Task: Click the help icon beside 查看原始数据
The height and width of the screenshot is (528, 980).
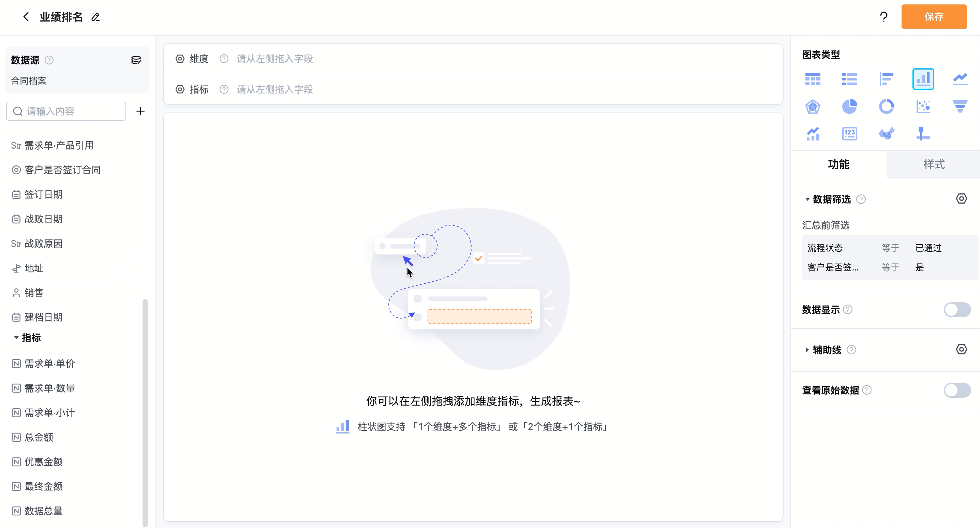Action: pyautogui.click(x=867, y=390)
